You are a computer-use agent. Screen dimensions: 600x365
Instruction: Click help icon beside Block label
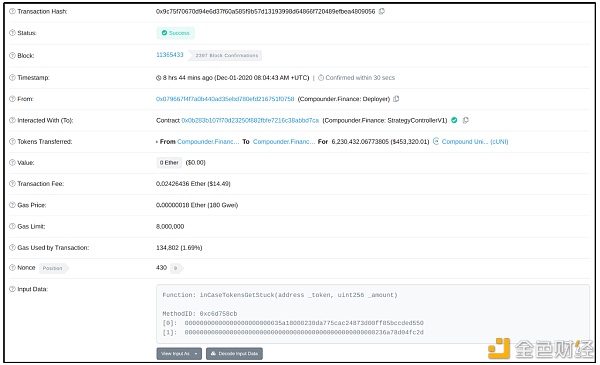tap(12, 55)
